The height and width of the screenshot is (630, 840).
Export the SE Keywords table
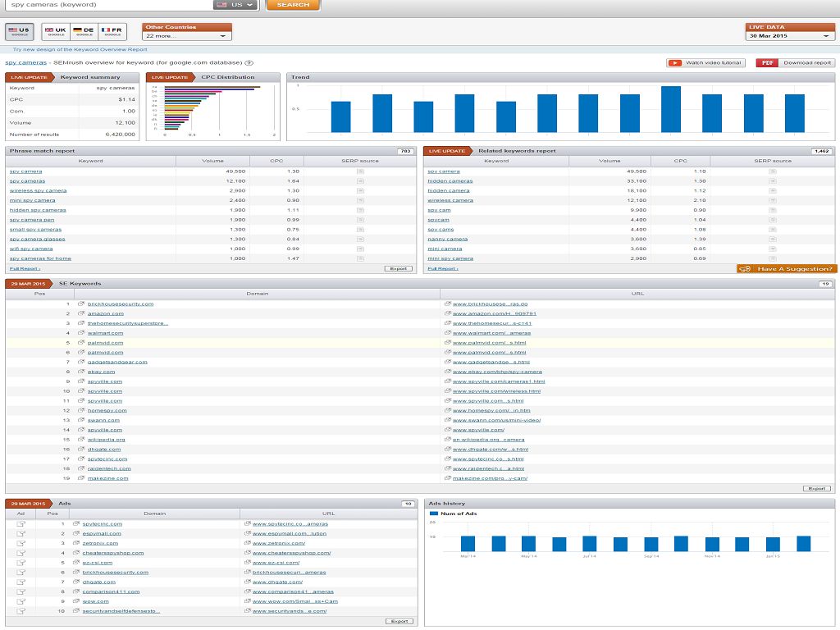click(816, 488)
